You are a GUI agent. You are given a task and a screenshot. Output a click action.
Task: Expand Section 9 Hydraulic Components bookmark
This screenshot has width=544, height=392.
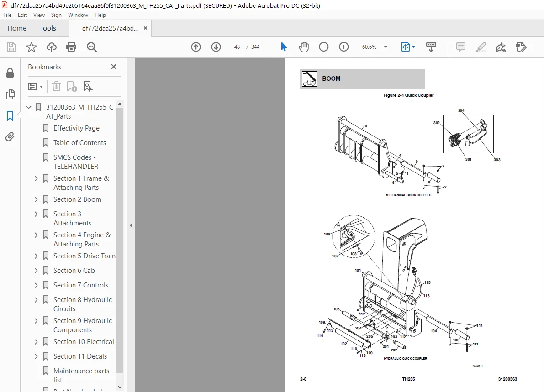36,321
